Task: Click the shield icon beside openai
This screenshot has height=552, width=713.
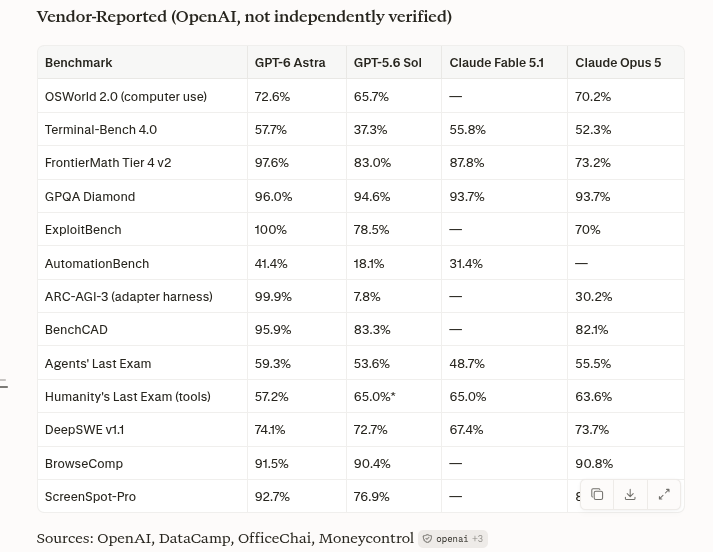Action: pos(427,539)
